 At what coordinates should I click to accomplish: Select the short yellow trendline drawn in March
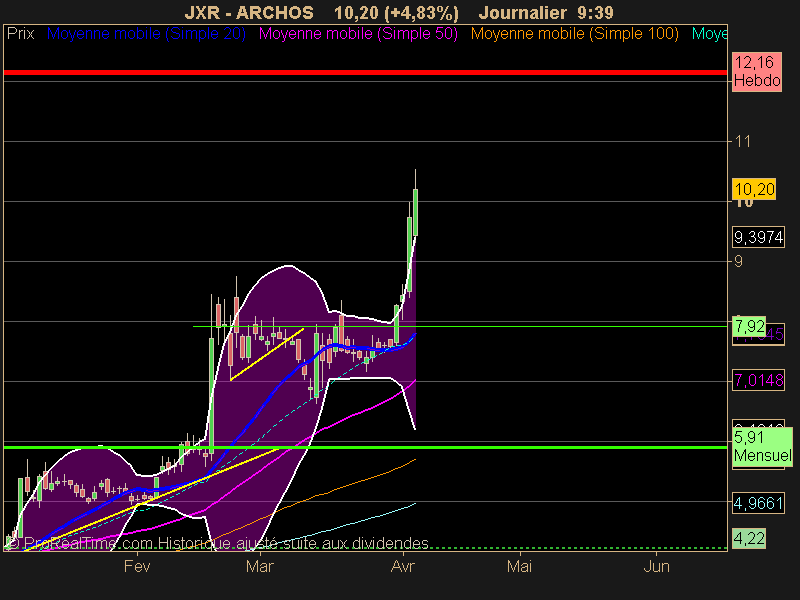[x=267, y=354]
